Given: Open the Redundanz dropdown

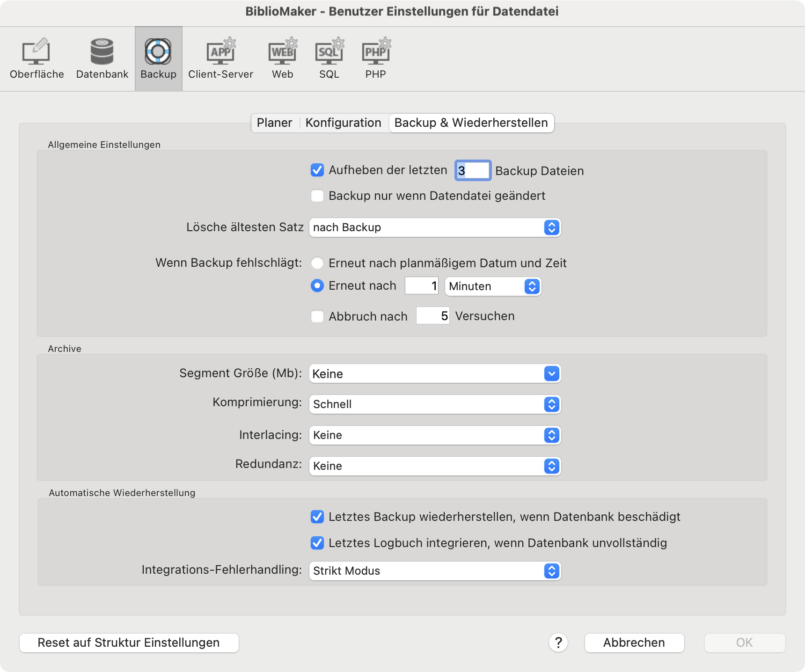Looking at the screenshot, I should (x=435, y=466).
